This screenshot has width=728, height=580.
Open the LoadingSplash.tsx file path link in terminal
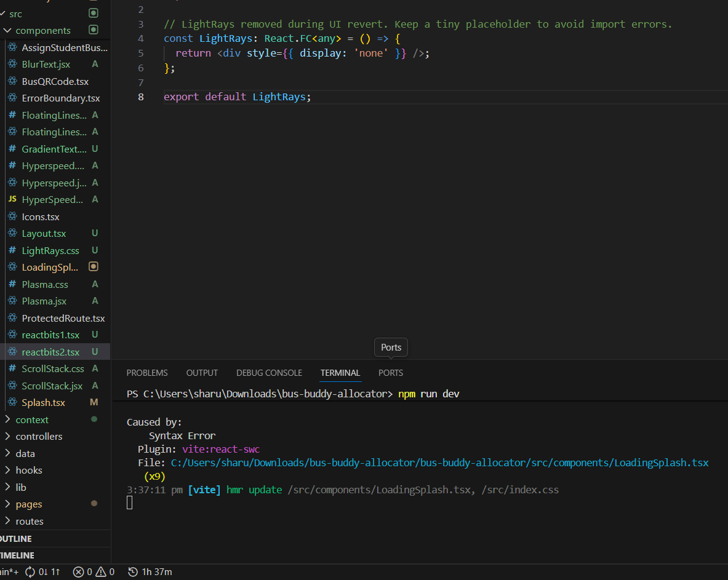(439, 463)
